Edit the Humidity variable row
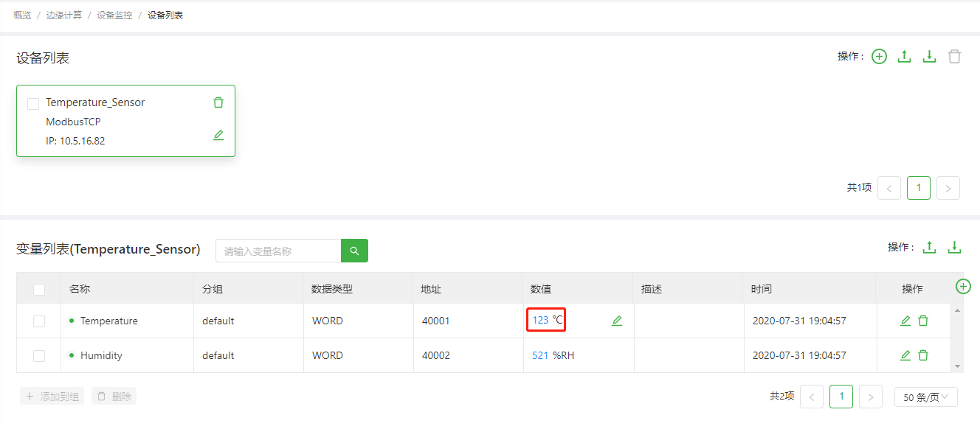The height and width of the screenshot is (429, 980). click(x=905, y=355)
